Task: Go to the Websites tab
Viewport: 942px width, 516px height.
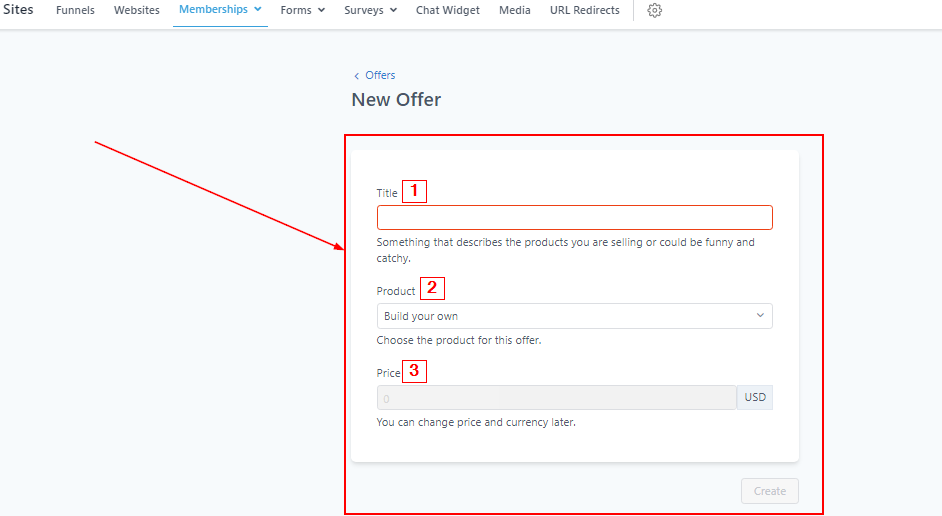Action: (x=136, y=10)
